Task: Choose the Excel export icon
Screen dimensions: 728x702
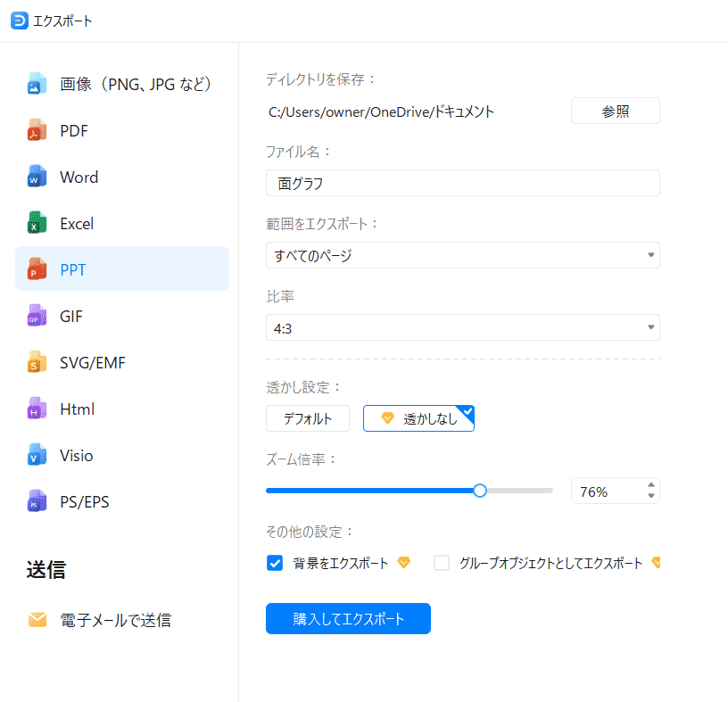Action: tap(37, 224)
